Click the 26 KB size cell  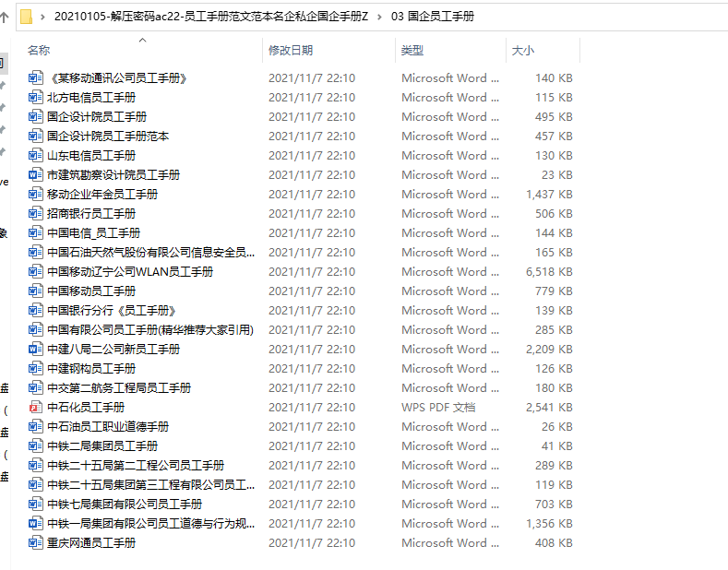click(x=557, y=426)
